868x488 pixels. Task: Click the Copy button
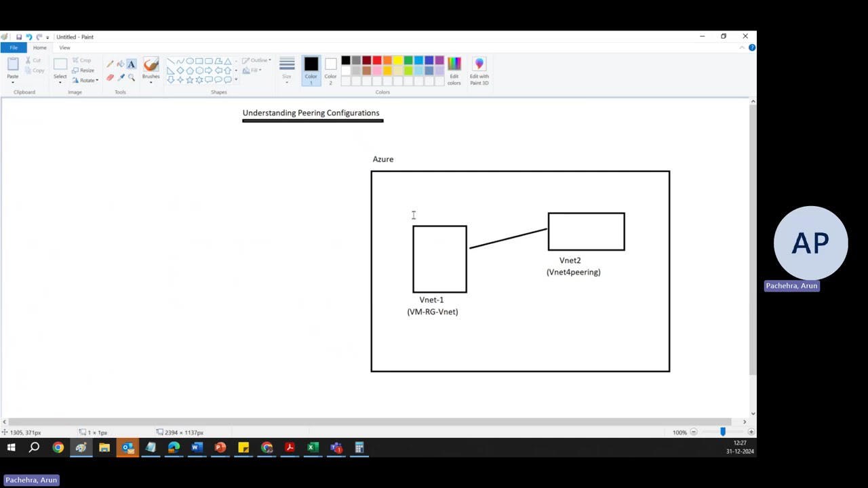click(35, 70)
